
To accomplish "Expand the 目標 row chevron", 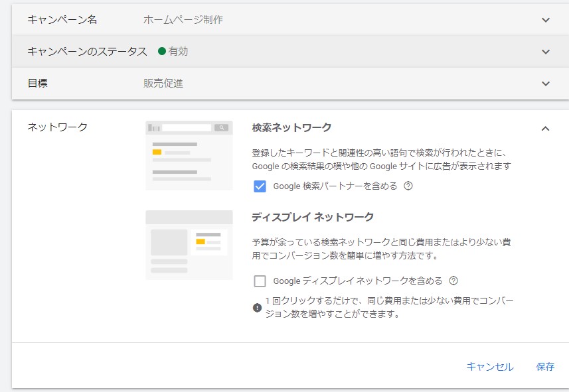I will 546,84.
